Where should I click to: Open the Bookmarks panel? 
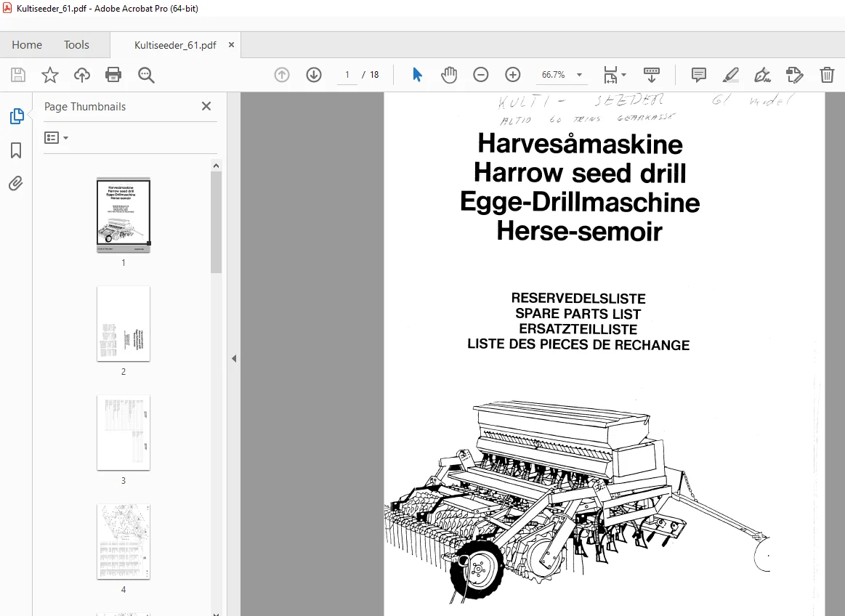16,150
